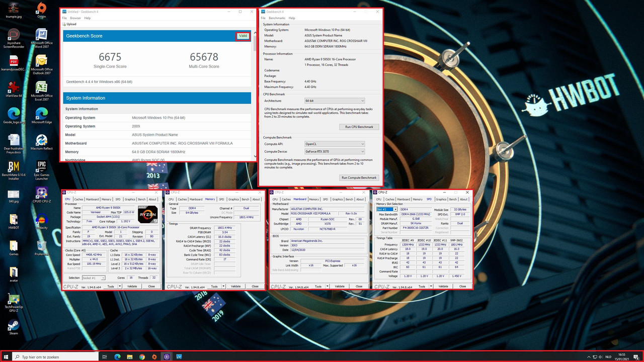Switch to Caches tab in CPU-Z processor window
Screen dimensions: 644x362
click(x=79, y=199)
